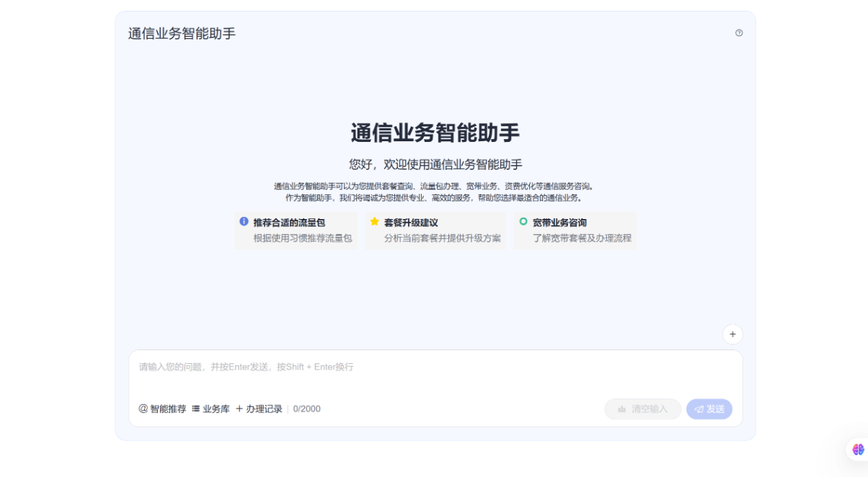This screenshot has height=477, width=868.
Task: Click the star icon on 套餐升级建议
Action: [x=373, y=223]
